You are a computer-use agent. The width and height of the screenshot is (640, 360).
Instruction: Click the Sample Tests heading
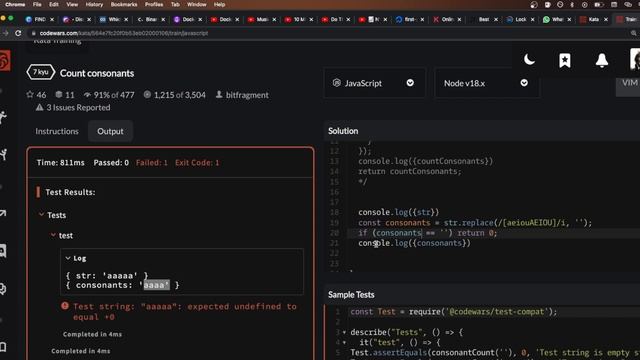click(351, 294)
